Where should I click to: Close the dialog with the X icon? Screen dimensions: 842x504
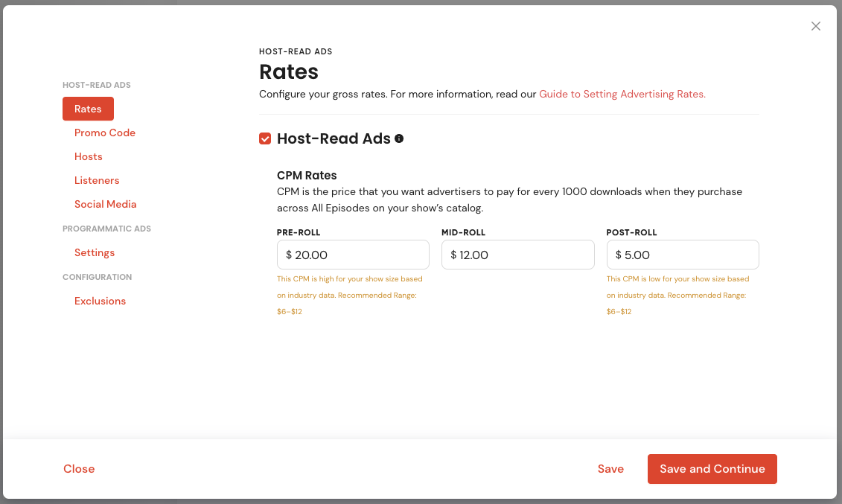(816, 26)
